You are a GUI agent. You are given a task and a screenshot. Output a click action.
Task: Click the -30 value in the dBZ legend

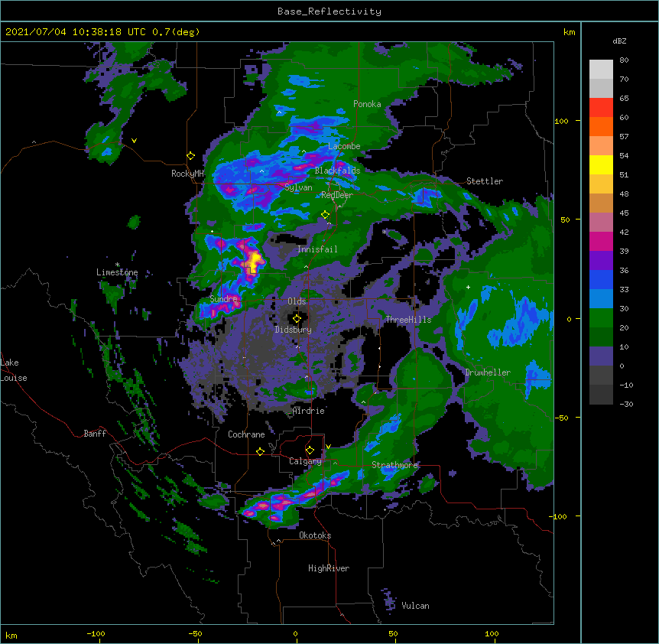point(626,404)
